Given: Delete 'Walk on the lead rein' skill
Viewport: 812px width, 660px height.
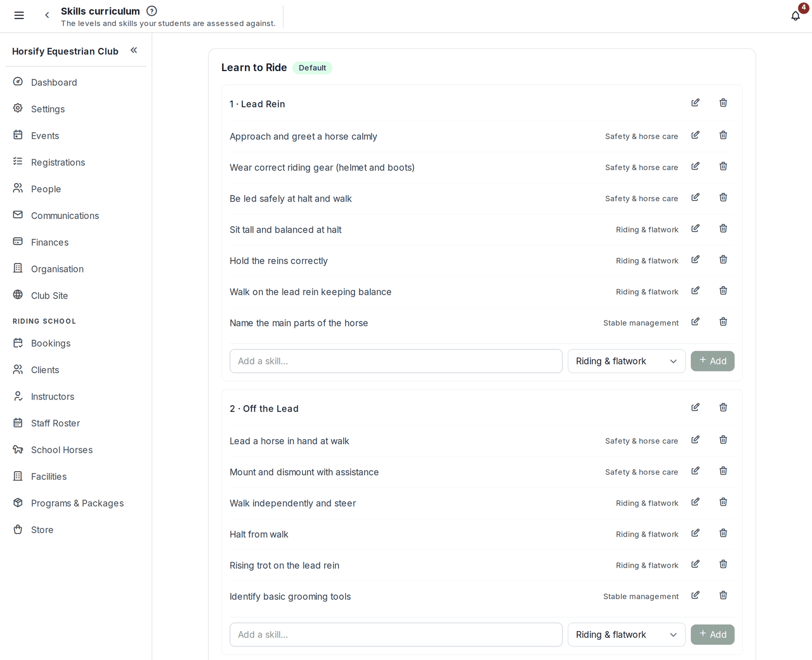Looking at the screenshot, I should (x=723, y=290).
